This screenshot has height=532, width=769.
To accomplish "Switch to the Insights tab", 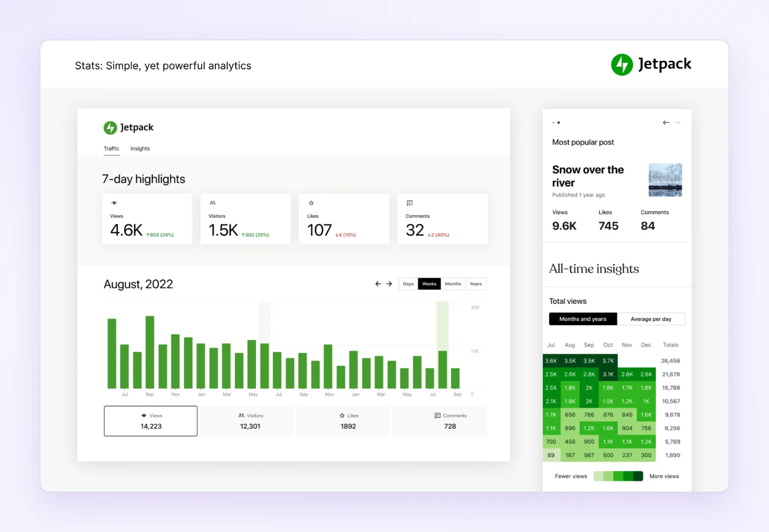I will pos(140,149).
